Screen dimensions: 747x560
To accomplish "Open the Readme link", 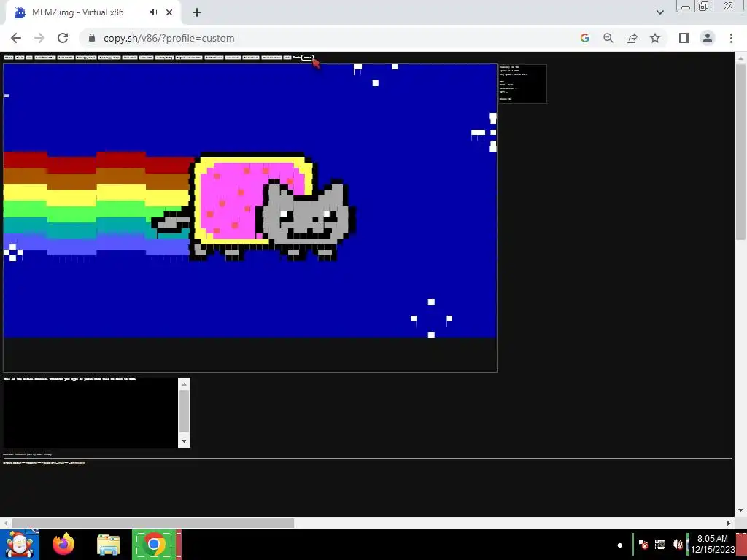I will pos(31,462).
